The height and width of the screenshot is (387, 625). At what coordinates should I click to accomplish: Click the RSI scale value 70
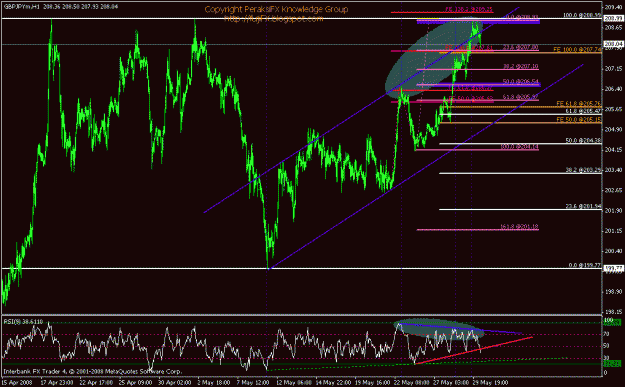(x=607, y=334)
